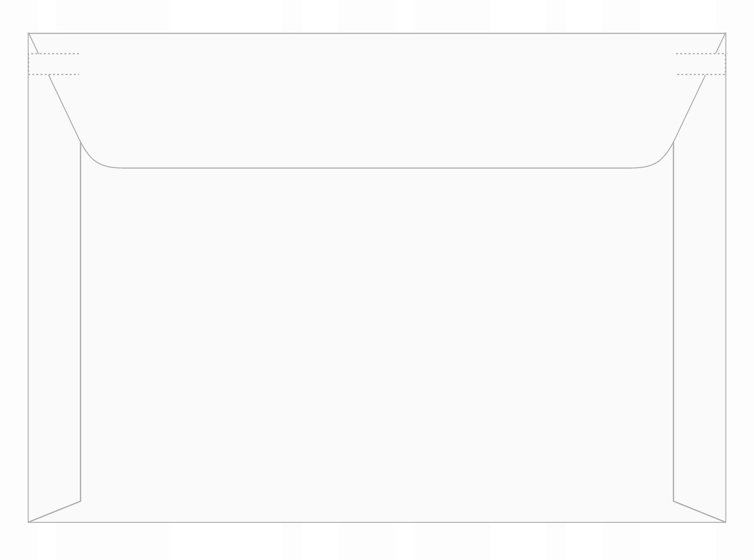Viewport: 754px width, 560px height.
Task: Click the envelope's bottom outer edge
Action: pos(377,522)
